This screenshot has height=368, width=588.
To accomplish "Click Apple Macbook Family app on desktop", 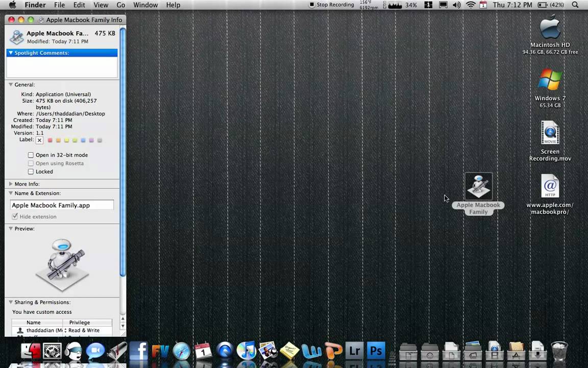I will [478, 194].
